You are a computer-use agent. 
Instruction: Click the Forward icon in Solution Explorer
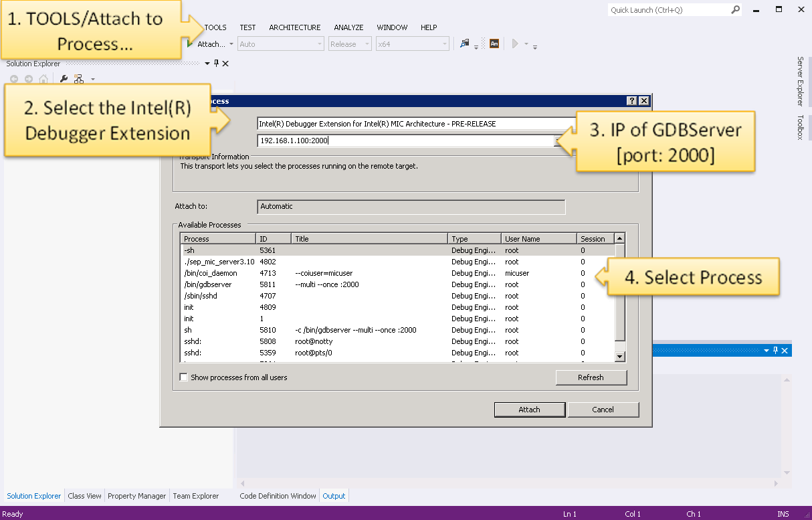point(29,79)
